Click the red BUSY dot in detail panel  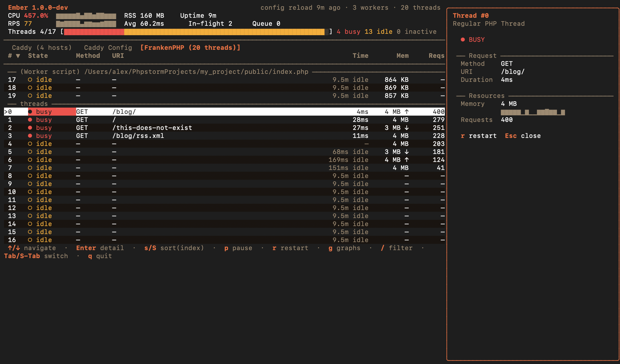pos(463,39)
